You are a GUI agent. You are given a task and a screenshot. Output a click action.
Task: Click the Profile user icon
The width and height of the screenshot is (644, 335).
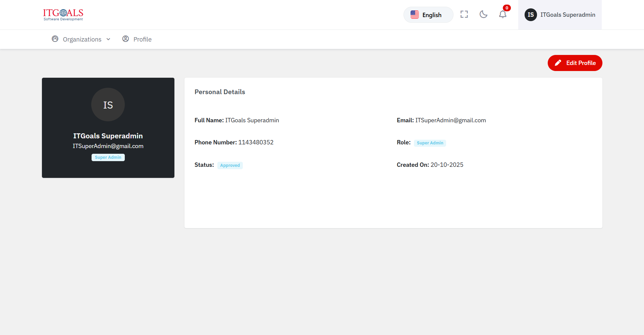tap(125, 39)
